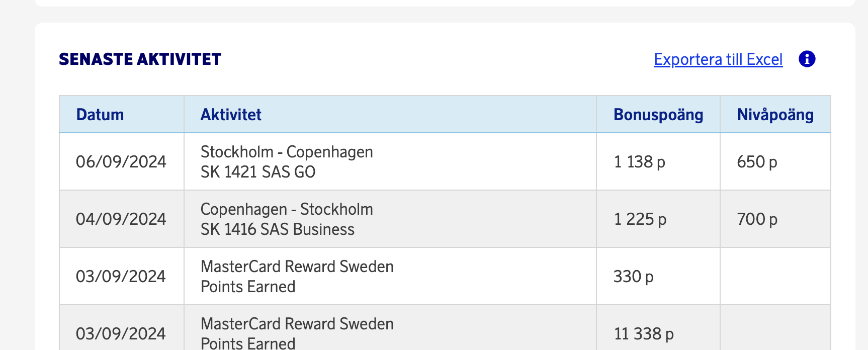Open the Exportera till Excel link
This screenshot has height=350, width=868.
[x=718, y=59]
